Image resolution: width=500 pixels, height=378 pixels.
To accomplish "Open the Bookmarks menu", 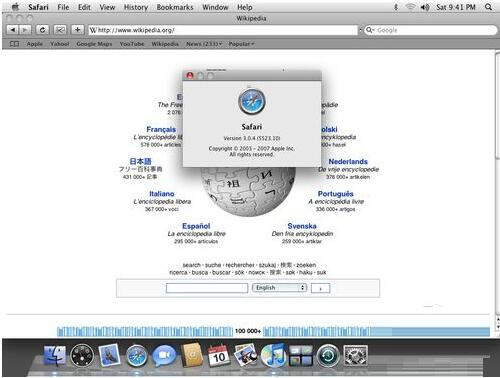I will point(175,7).
